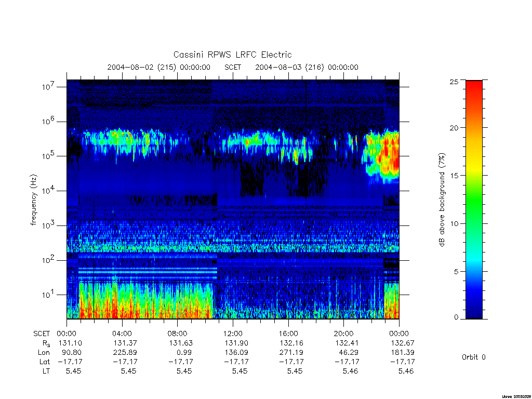This screenshot has width=532, height=399.
Task: Click the color bar gradient
Action: pos(474,200)
